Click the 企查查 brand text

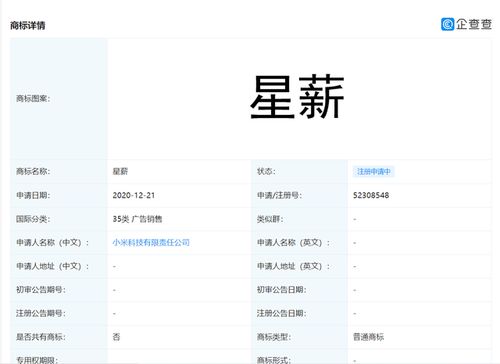tap(474, 24)
